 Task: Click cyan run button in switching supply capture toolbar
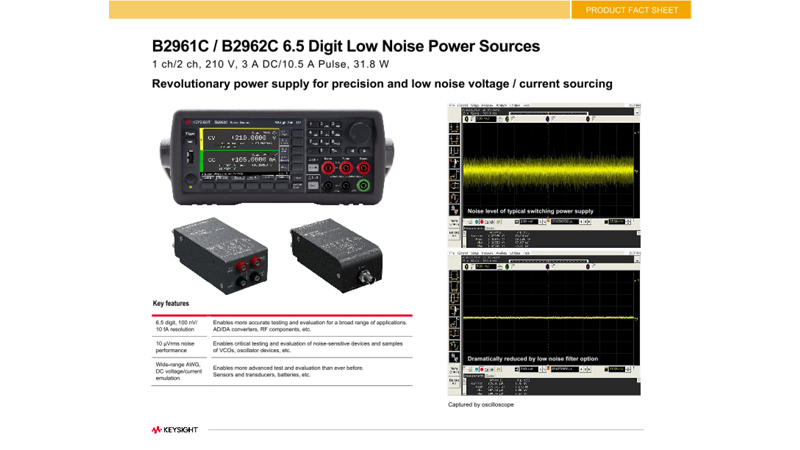(x=477, y=222)
